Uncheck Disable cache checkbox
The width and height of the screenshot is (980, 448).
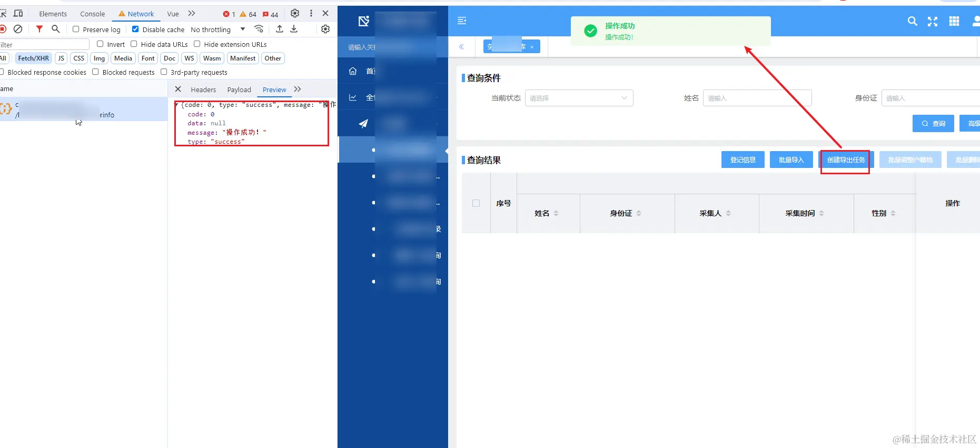click(x=135, y=29)
